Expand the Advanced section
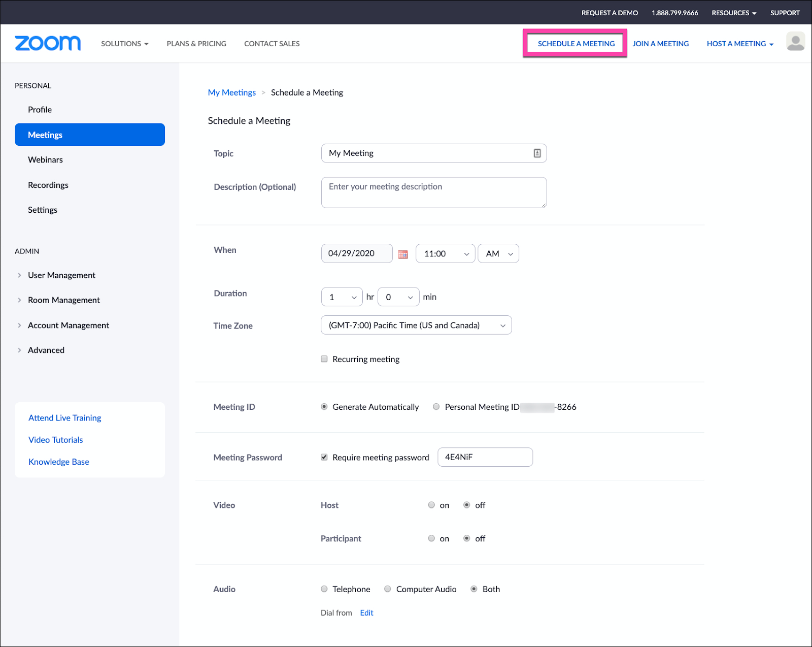 click(41, 350)
